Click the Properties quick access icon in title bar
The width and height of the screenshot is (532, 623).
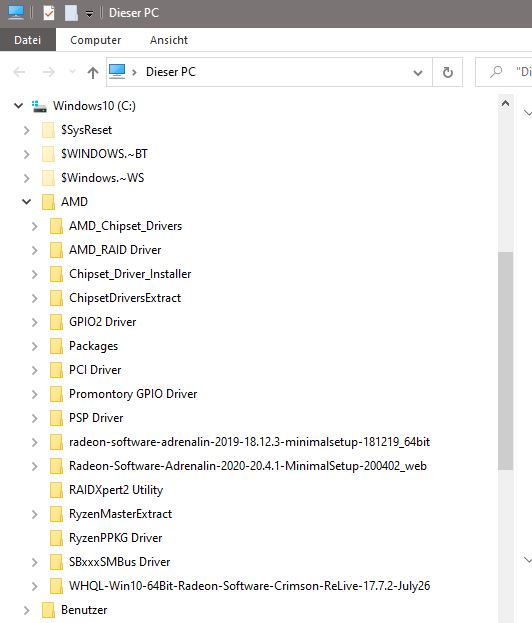tap(49, 13)
